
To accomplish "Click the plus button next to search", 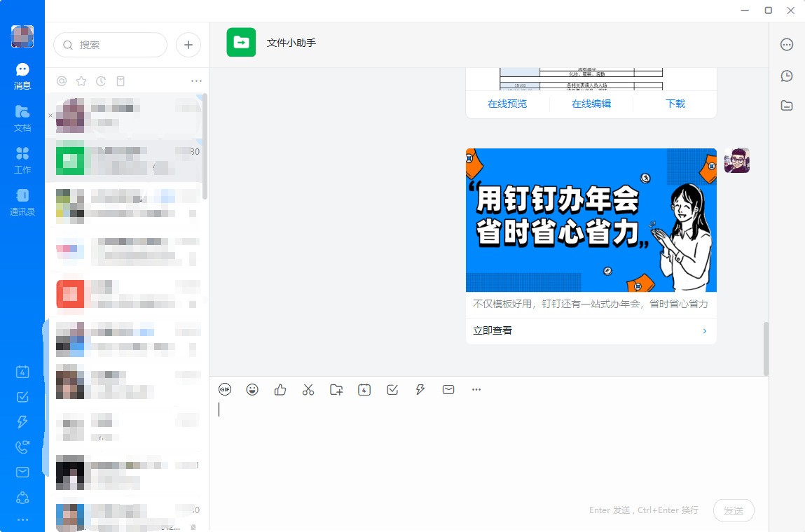I will click(x=188, y=45).
